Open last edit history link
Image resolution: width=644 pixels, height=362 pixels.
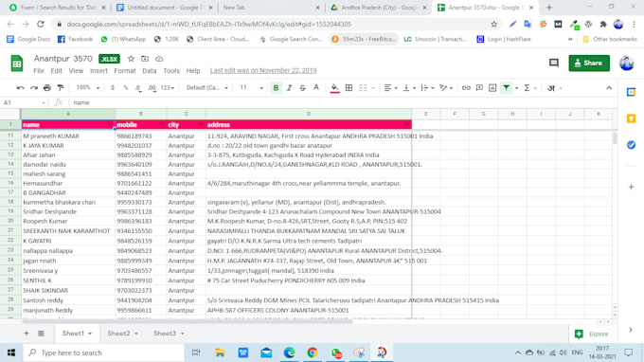coord(263,71)
